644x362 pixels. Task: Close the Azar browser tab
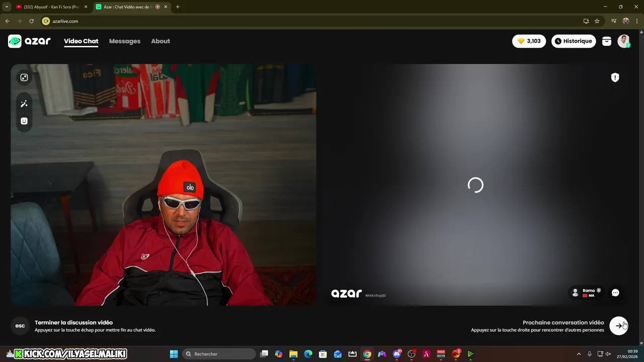point(166,7)
